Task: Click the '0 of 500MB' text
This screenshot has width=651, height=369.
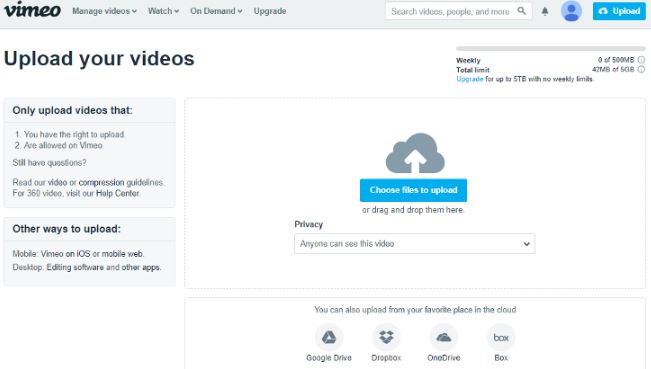Action: [x=616, y=60]
